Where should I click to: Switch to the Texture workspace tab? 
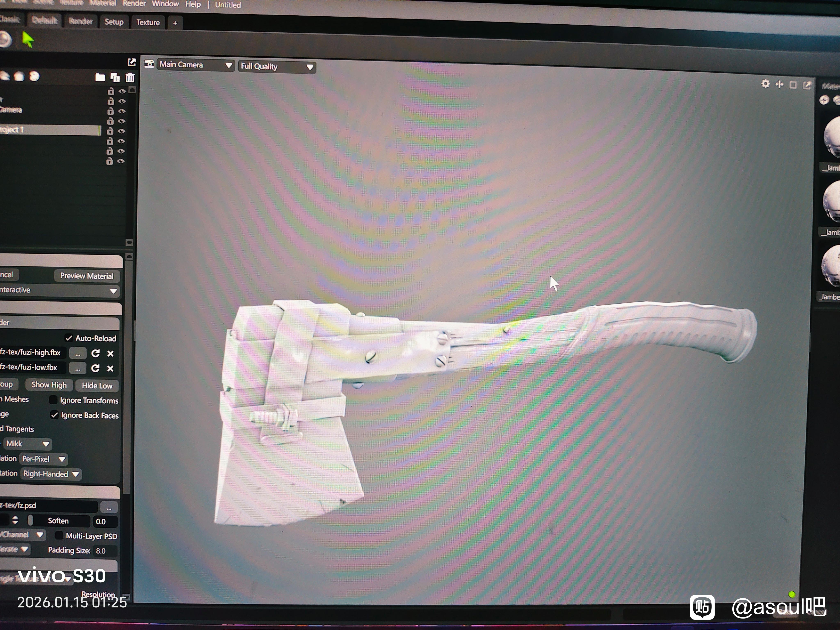pos(148,22)
